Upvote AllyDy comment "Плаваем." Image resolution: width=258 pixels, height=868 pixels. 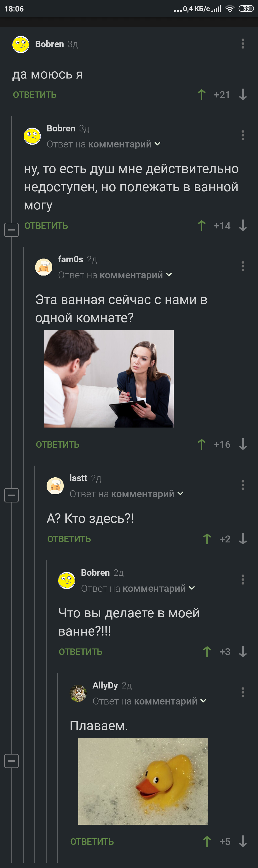pyautogui.click(x=207, y=841)
